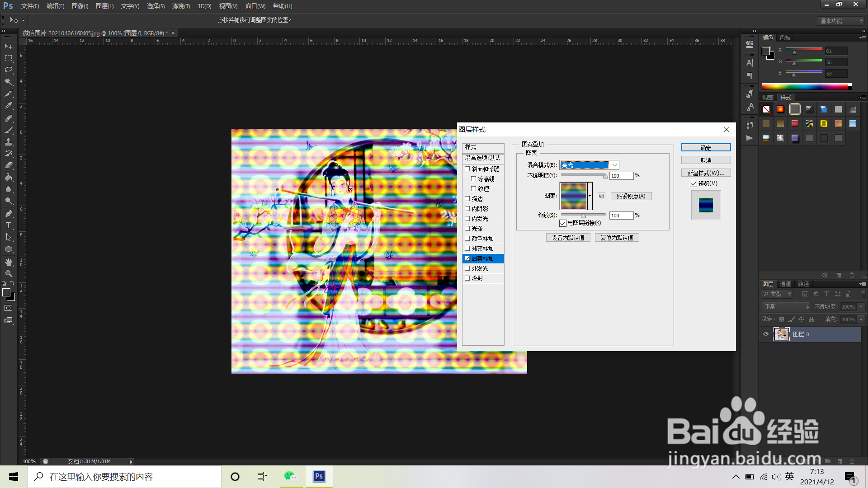Image resolution: width=868 pixels, height=488 pixels.
Task: Click the create new preset from pattern icon
Action: point(601,196)
